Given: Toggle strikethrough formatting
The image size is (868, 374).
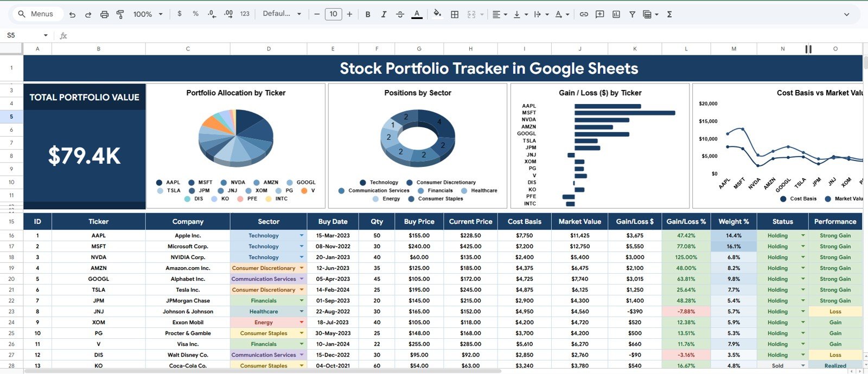Looking at the screenshot, I should [x=400, y=15].
